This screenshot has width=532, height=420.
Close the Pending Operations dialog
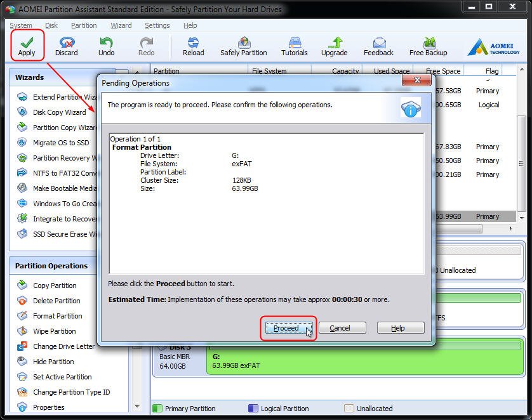click(416, 80)
